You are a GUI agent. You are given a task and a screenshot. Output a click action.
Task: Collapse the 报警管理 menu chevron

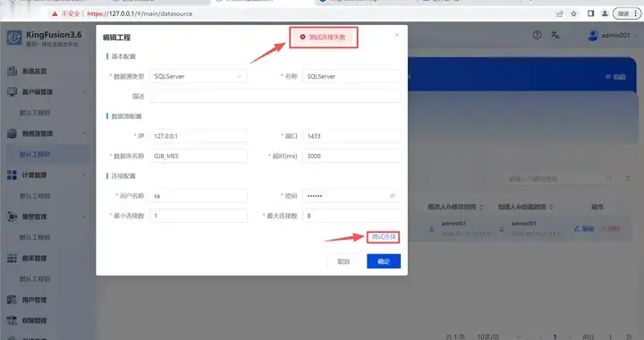click(84, 217)
